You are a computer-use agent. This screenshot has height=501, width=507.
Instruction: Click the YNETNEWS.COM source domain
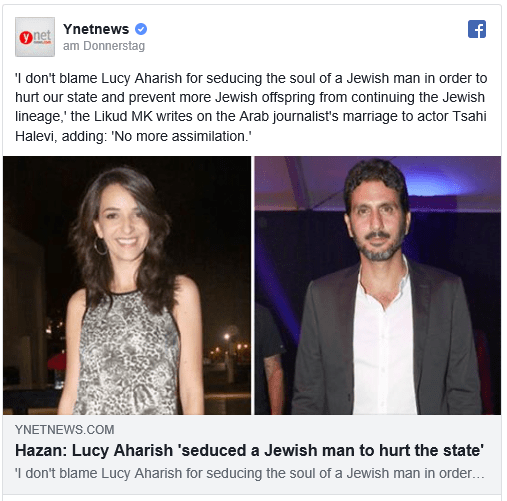tap(65, 430)
